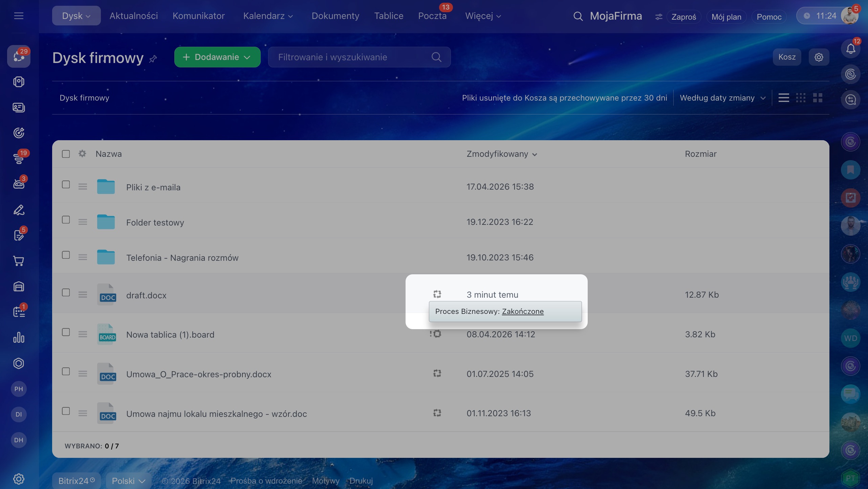Open row menu for draft.docx
Screen dimensions: 868x489
tap(83, 295)
